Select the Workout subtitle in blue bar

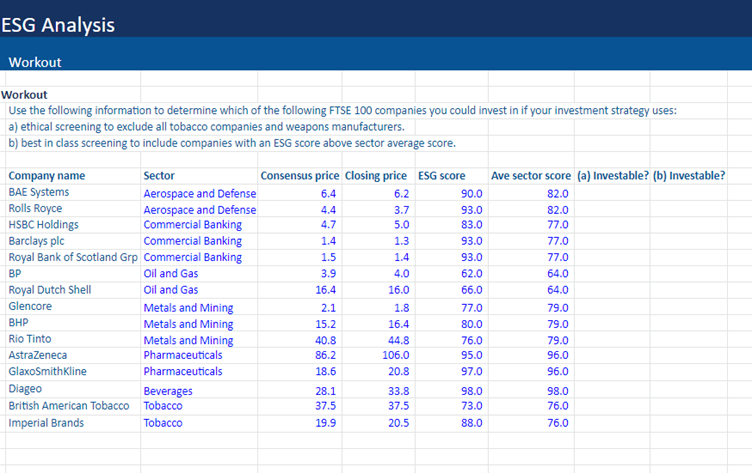click(x=35, y=62)
